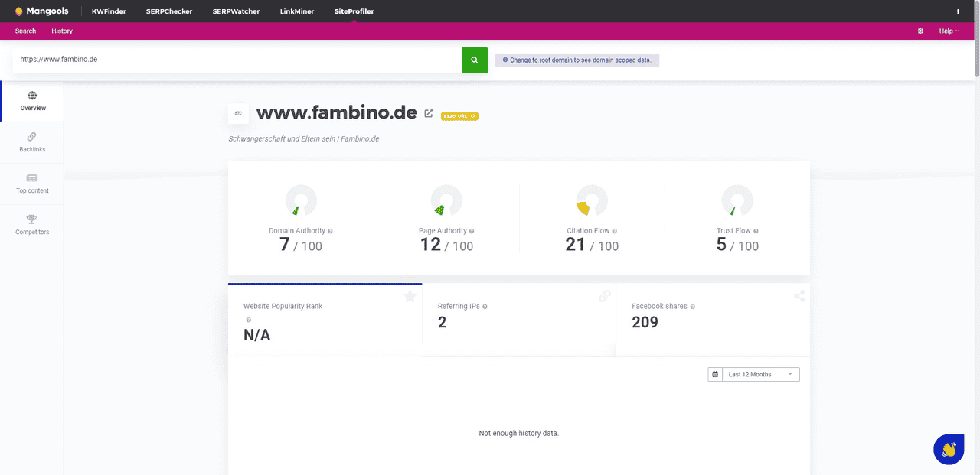Open the Backlinks sidebar tab
This screenshot has height=475, width=980.
tap(32, 142)
